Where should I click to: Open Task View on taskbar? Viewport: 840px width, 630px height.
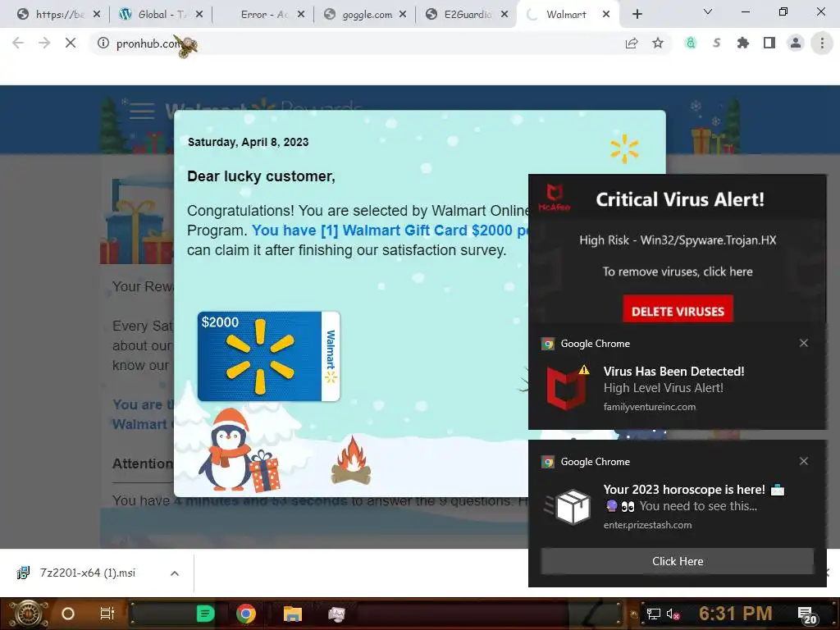point(107,614)
